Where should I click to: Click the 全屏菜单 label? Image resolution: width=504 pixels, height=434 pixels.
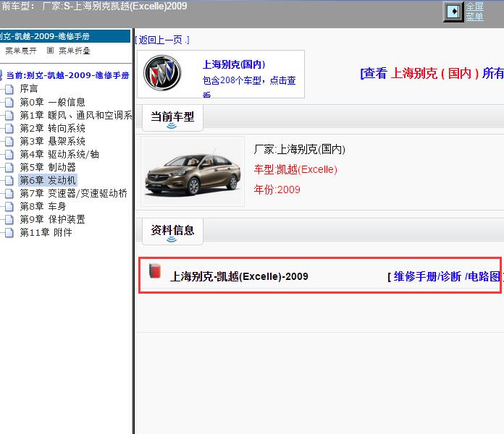pos(475,12)
